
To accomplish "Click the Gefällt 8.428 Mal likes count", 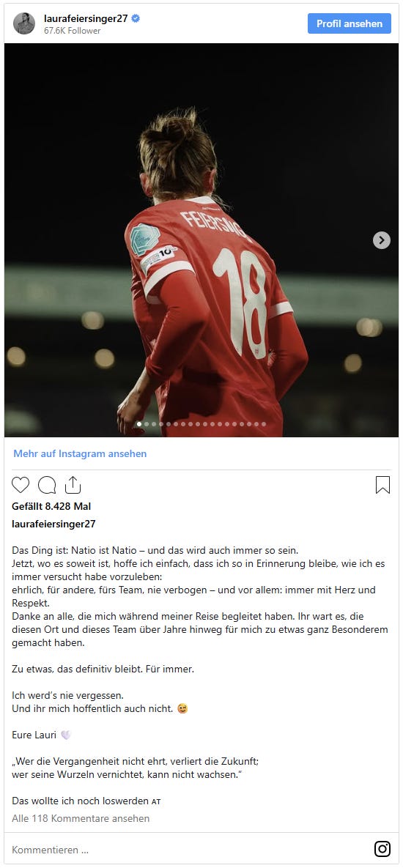I will 51,506.
